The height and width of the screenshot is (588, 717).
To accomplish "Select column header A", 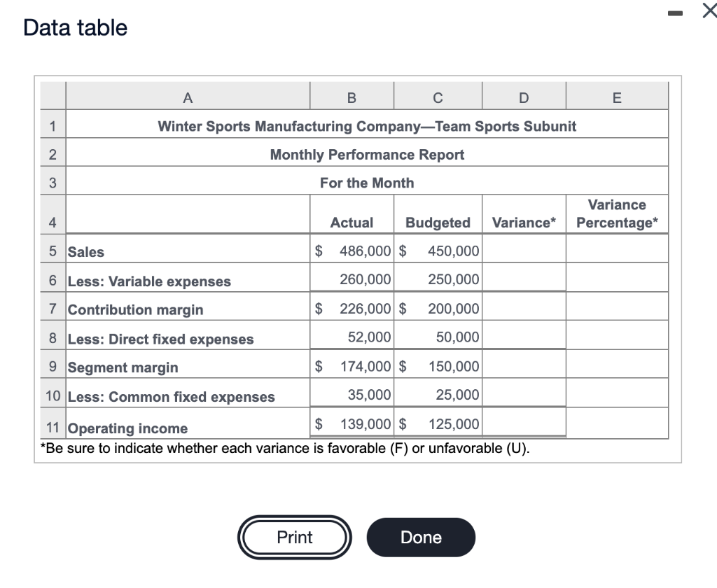I will pos(187,96).
